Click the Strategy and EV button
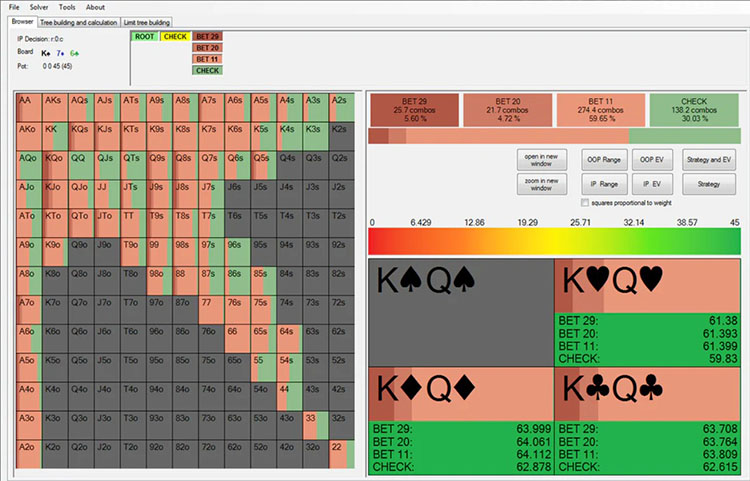This screenshot has width=750, height=481. point(709,160)
